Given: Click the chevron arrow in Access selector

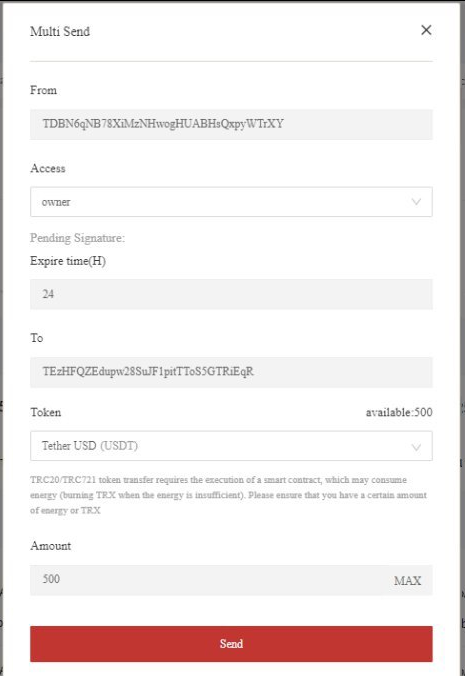Looking at the screenshot, I should 416,202.
